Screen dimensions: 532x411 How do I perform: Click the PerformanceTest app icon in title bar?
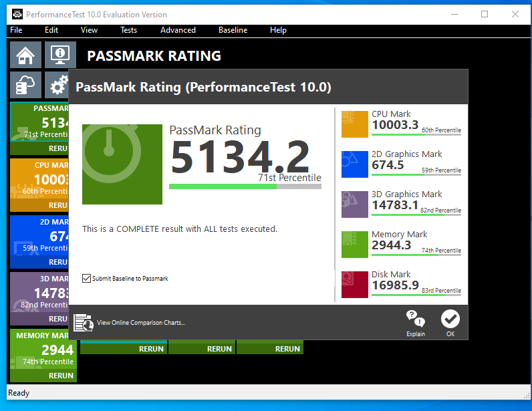(x=17, y=14)
